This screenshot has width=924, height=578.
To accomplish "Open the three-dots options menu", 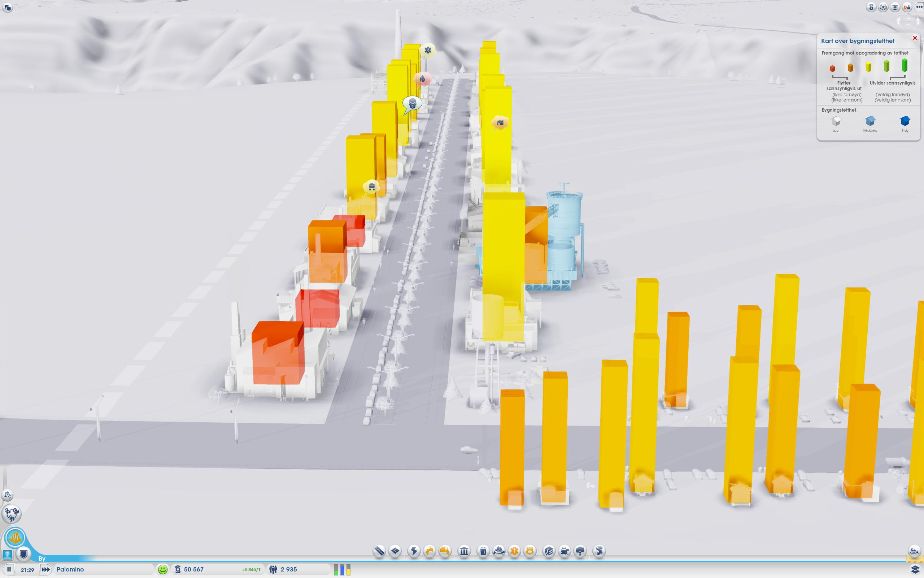I will coord(919,7).
